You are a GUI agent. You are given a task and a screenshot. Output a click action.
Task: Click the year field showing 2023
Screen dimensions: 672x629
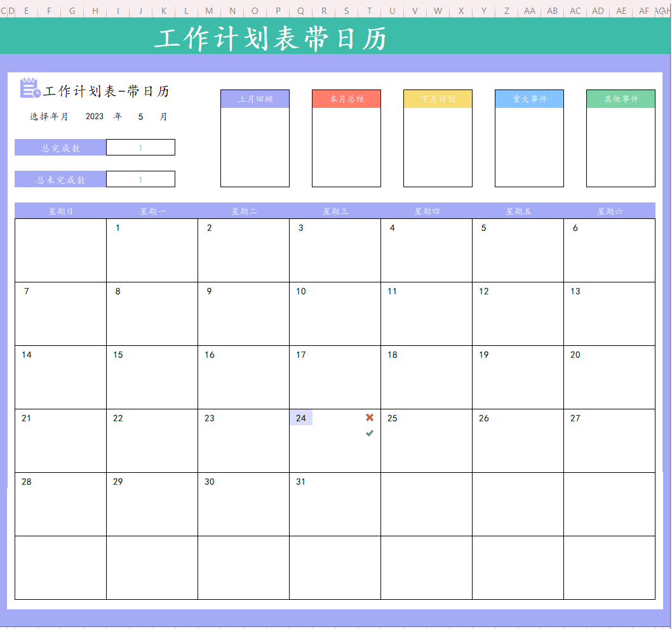94,116
